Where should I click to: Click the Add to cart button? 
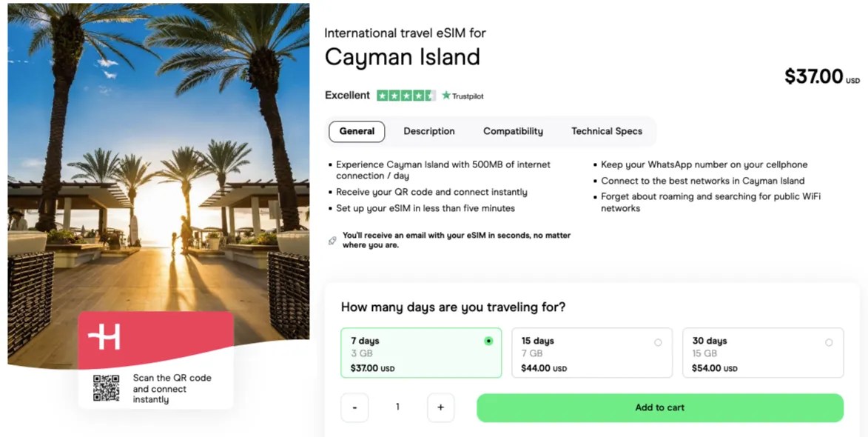(x=659, y=407)
